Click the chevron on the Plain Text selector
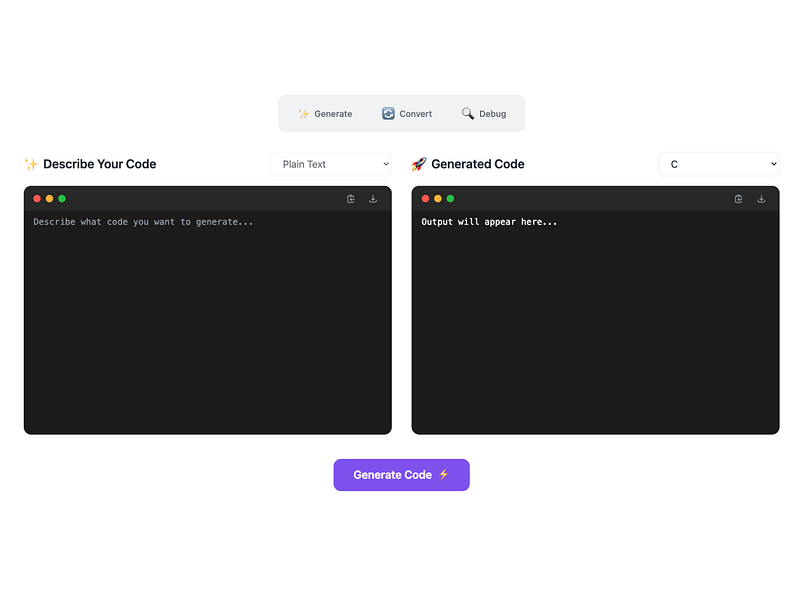Image resolution: width=800 pixels, height=600 pixels. [x=385, y=164]
